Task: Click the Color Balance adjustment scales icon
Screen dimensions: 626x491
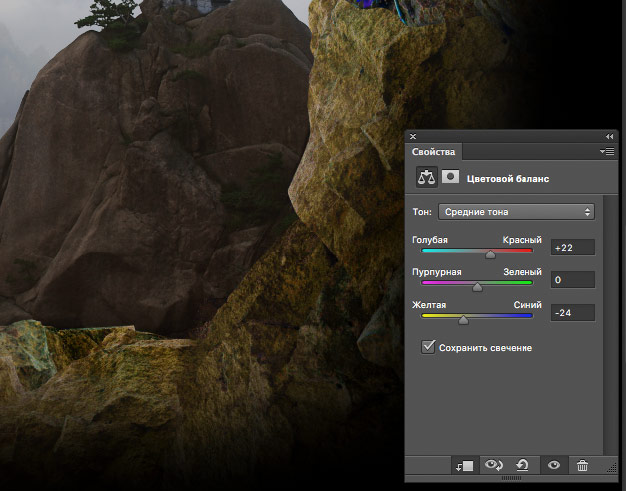Action: click(426, 177)
